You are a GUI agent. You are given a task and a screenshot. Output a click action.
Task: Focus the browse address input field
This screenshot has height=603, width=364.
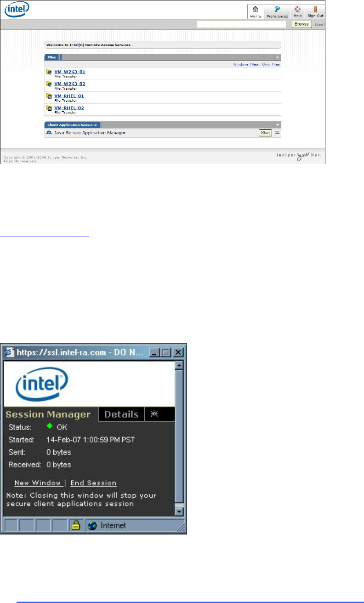(242, 24)
